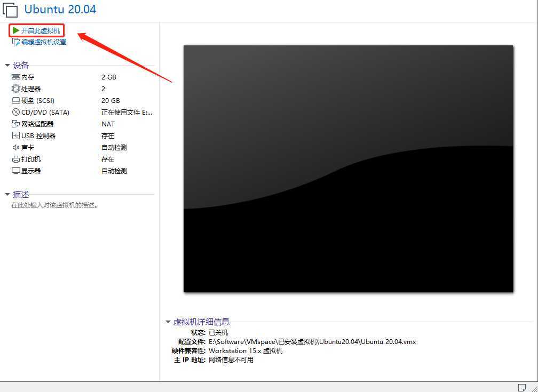The width and height of the screenshot is (538, 392).
Task: Click the black VM screen preview
Action: 348,169
